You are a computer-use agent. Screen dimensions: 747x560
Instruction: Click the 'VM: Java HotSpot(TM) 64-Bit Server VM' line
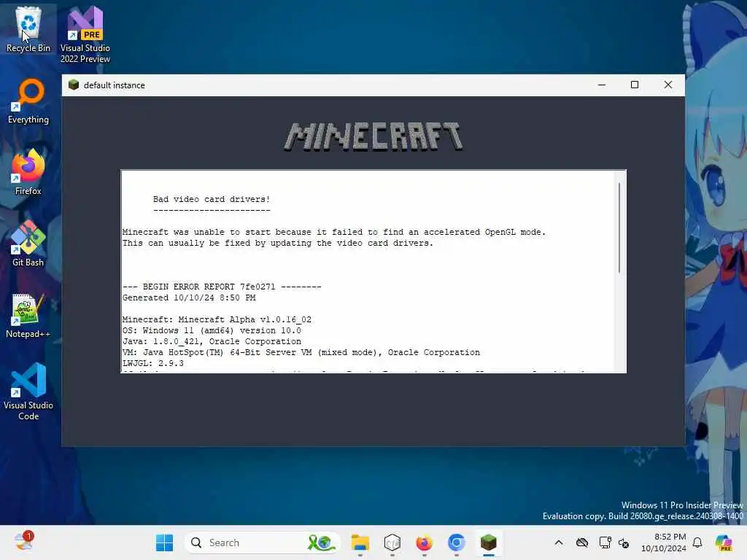point(301,352)
